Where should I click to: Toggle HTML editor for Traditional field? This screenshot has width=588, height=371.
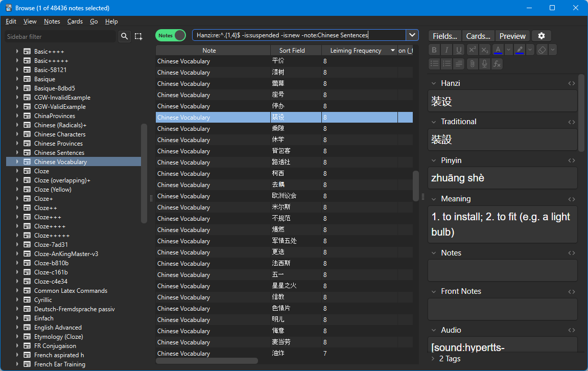[x=572, y=122]
